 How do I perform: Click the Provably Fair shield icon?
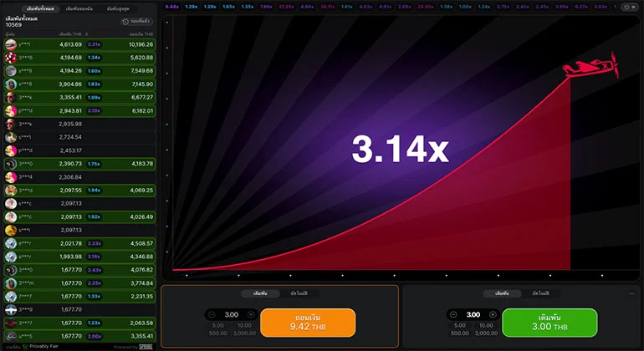pos(25,345)
